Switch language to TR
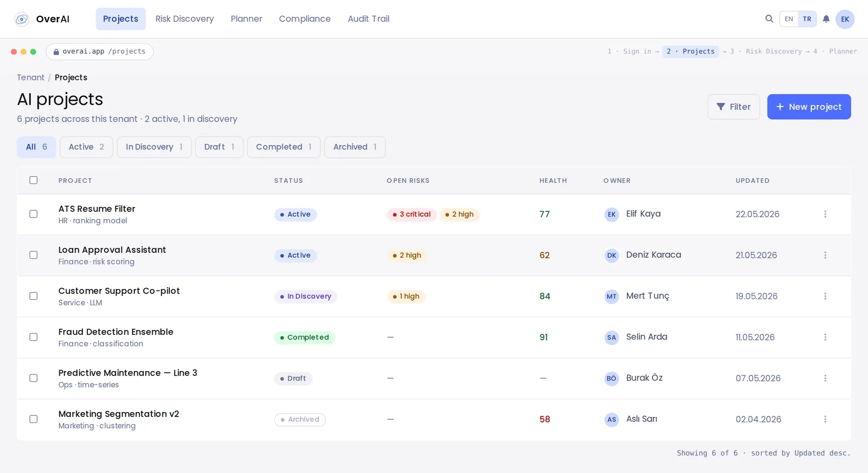Screen dimensions: 868x473 [x=807, y=19]
